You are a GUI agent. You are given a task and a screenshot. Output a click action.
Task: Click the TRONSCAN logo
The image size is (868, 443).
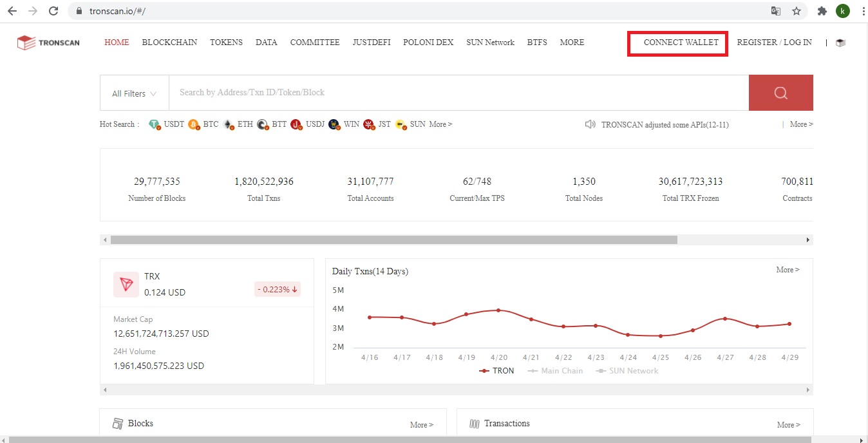click(48, 43)
